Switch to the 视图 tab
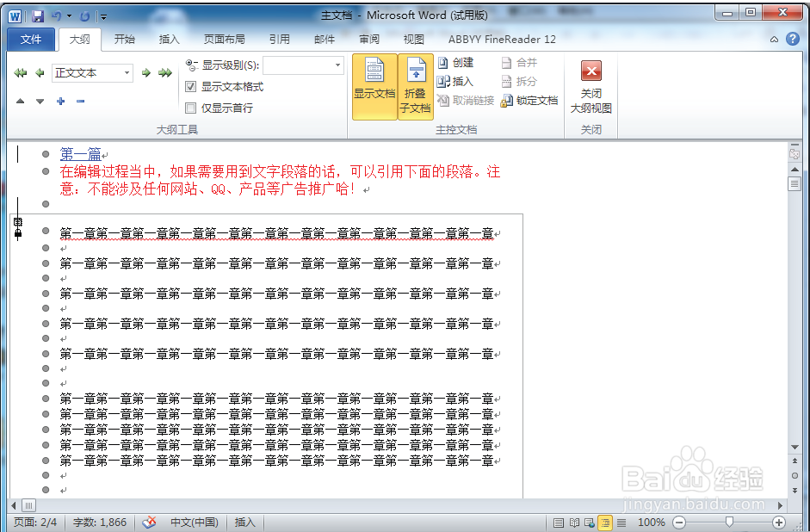The image size is (810, 532). pos(414,40)
